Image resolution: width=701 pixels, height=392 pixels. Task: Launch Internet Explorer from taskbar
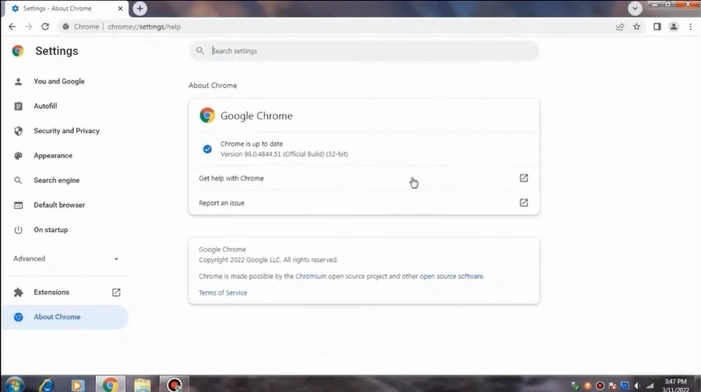click(x=47, y=384)
